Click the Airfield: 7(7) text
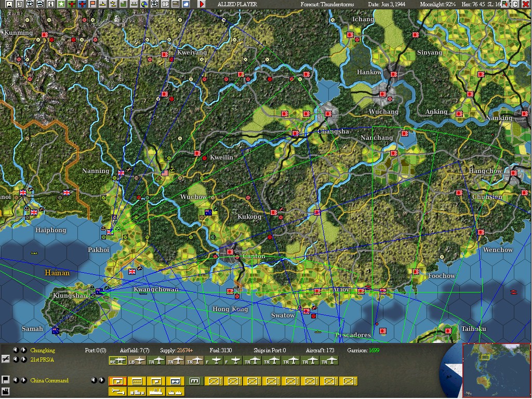The image size is (532, 399). point(135,350)
